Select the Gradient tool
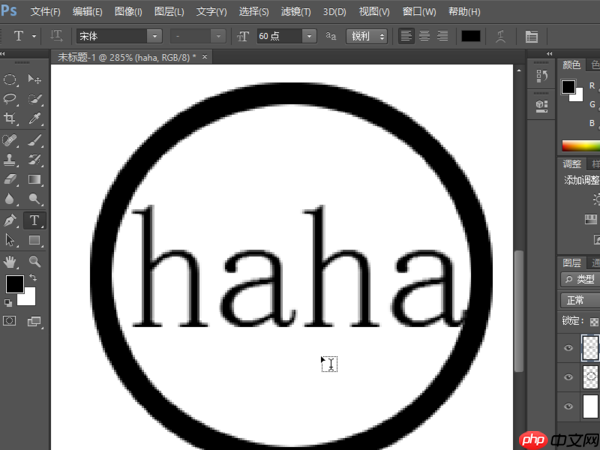This screenshot has width=600, height=450. (34, 179)
